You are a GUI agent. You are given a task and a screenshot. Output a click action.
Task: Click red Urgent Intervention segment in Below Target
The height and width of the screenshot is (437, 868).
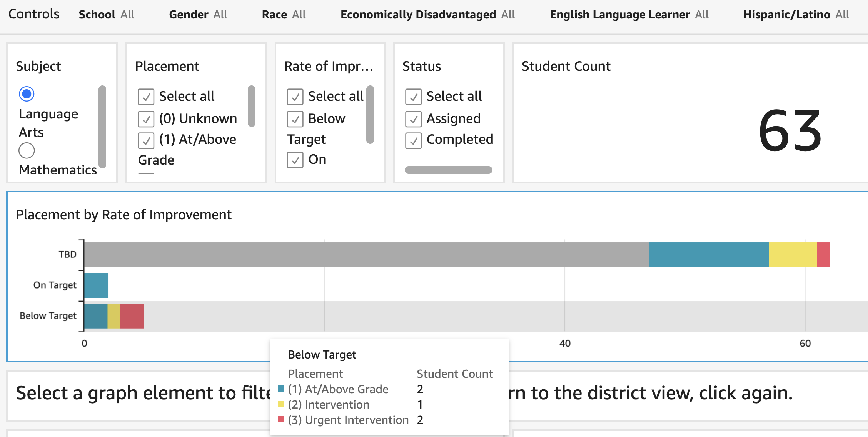(x=132, y=316)
